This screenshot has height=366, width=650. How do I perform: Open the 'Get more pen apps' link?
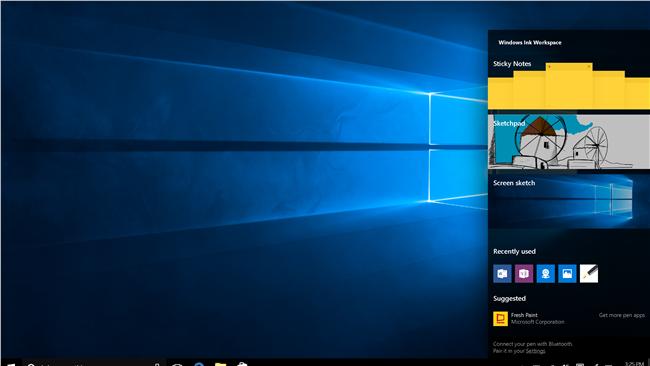622,315
